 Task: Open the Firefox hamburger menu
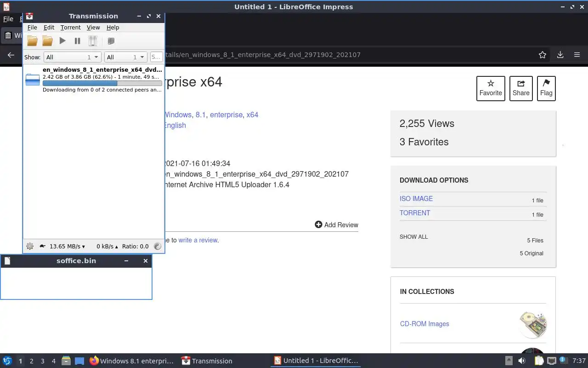577,55
